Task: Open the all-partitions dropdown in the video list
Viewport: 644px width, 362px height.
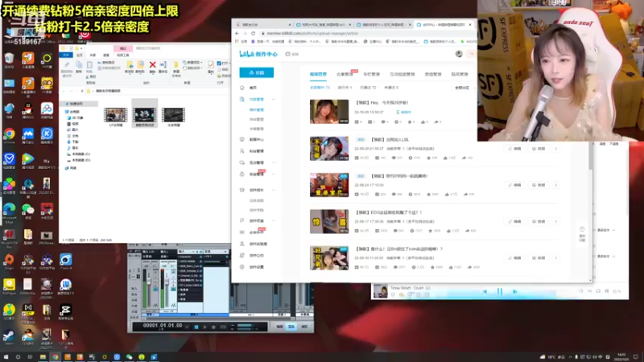Action: click(463, 88)
